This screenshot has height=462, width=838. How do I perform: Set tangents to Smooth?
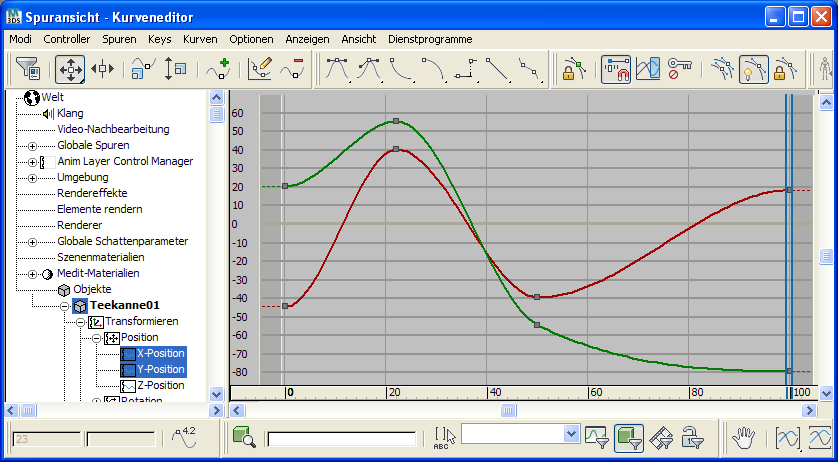click(530, 70)
